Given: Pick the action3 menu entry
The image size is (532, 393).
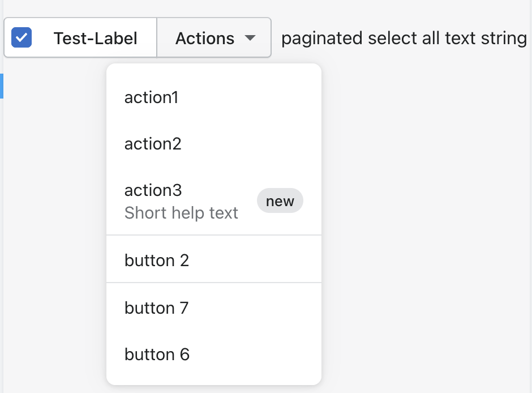Looking at the screenshot, I should [x=153, y=190].
